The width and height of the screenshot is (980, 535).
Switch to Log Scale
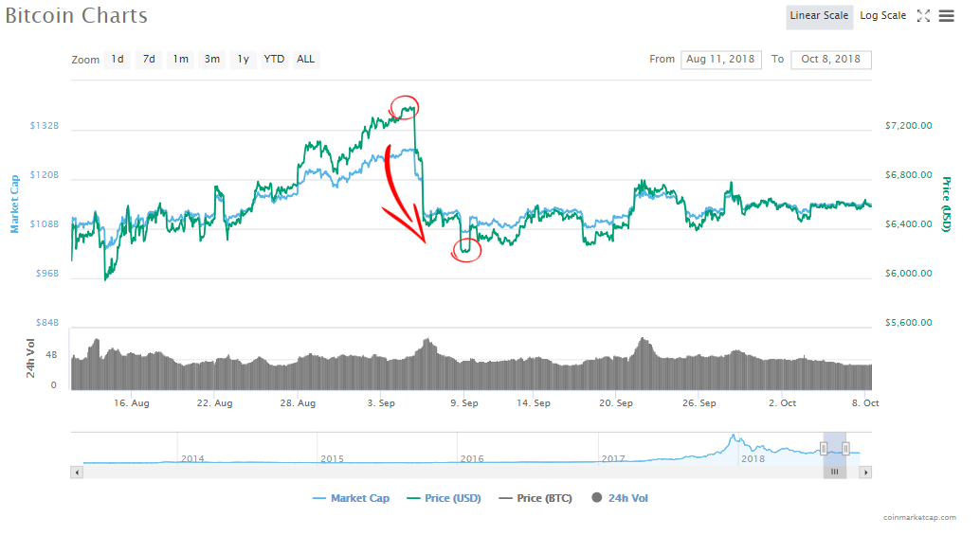[882, 16]
